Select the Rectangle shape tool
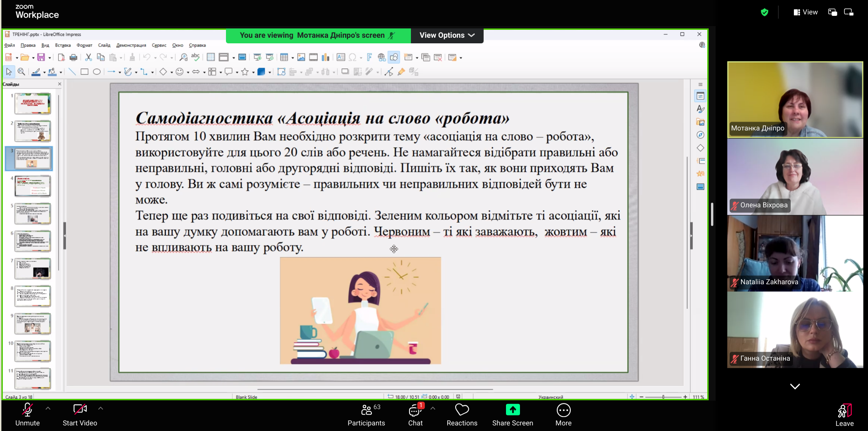 point(84,72)
